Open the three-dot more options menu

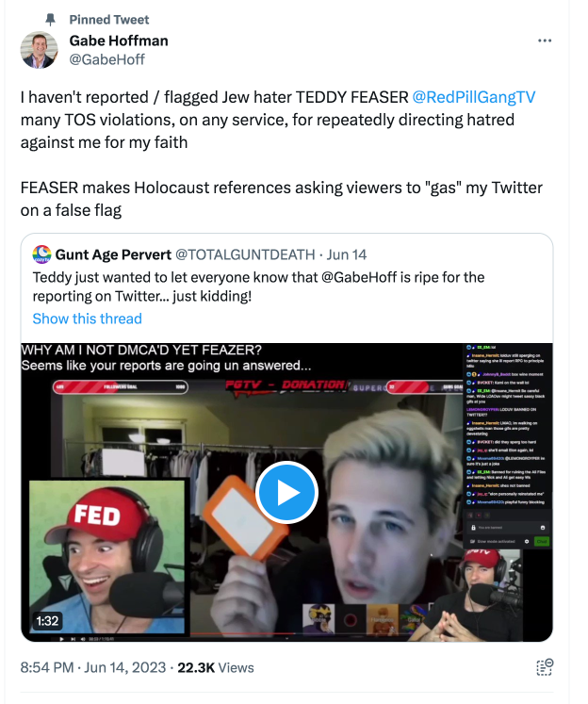click(x=545, y=41)
